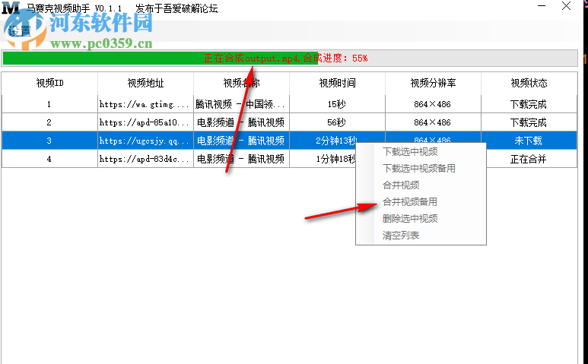Choose 下载选中视频 from context menu
The image size is (588, 364).
410,152
